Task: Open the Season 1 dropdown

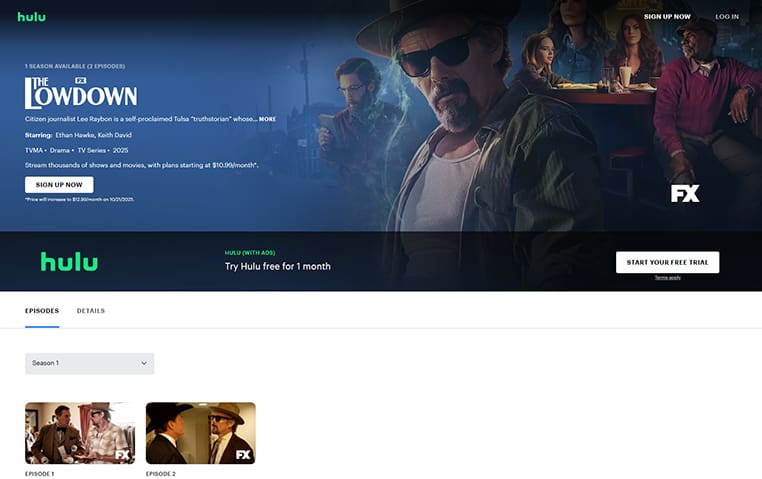Action: pos(89,363)
